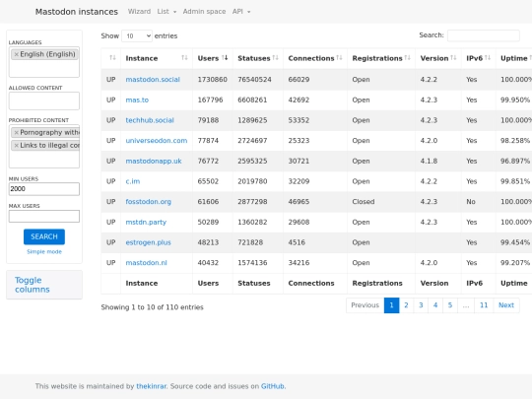532x399 pixels.
Task: Go to Mastodon instances home
Action: [x=77, y=12]
